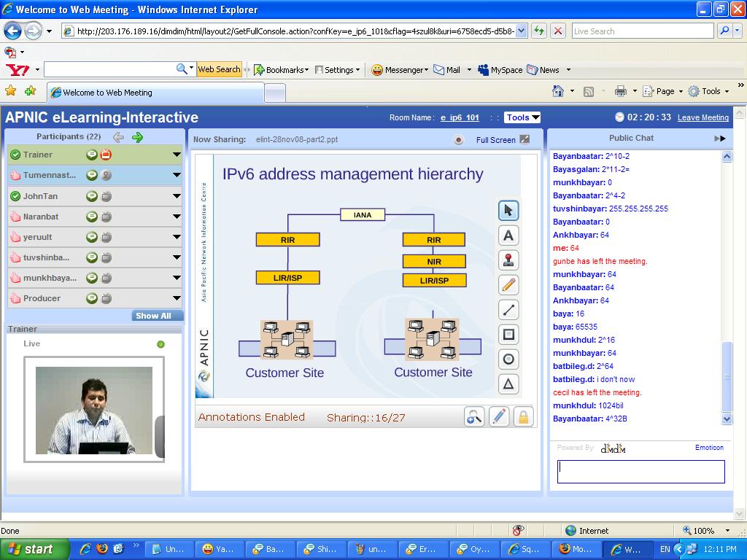Viewport: 747px width, 560px height.
Task: Toggle annotation pencil below the slide
Action: [x=499, y=416]
